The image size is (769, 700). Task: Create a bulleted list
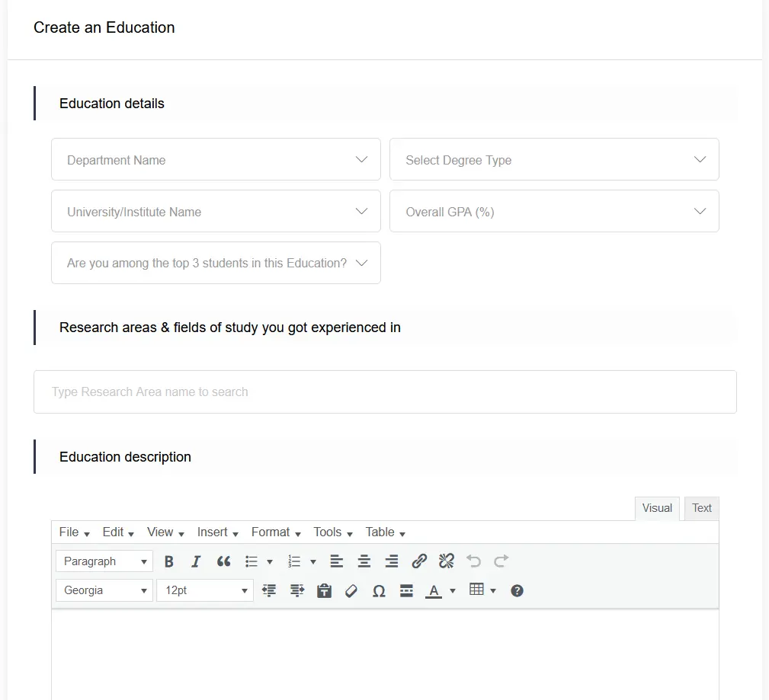coord(252,561)
